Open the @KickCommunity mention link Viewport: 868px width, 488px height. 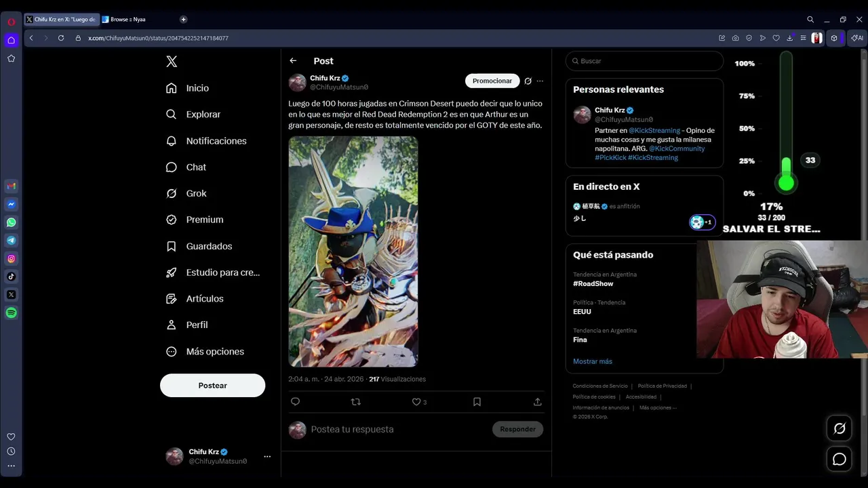677,148
